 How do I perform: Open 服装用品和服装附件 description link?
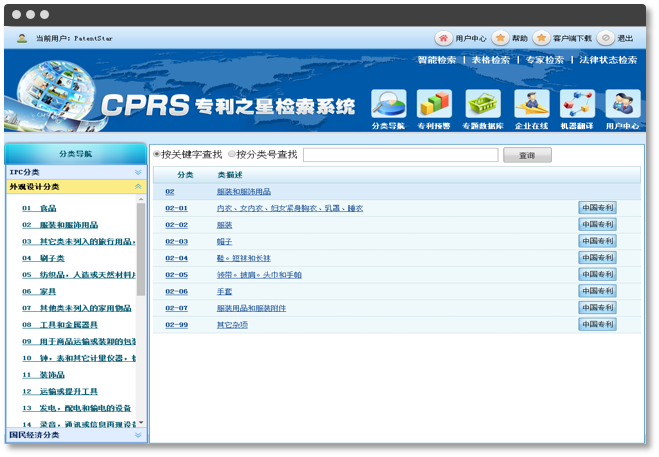pyautogui.click(x=251, y=308)
